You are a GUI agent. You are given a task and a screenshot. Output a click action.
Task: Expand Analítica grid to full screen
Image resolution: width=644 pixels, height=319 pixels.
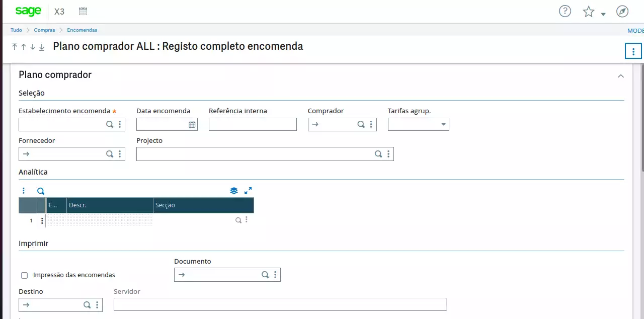pos(248,191)
